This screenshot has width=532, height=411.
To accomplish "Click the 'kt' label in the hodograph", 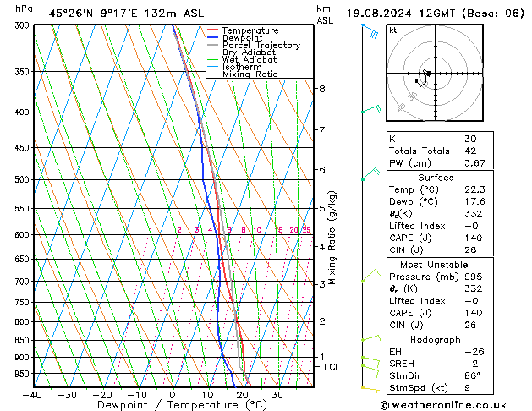I will point(393,30).
